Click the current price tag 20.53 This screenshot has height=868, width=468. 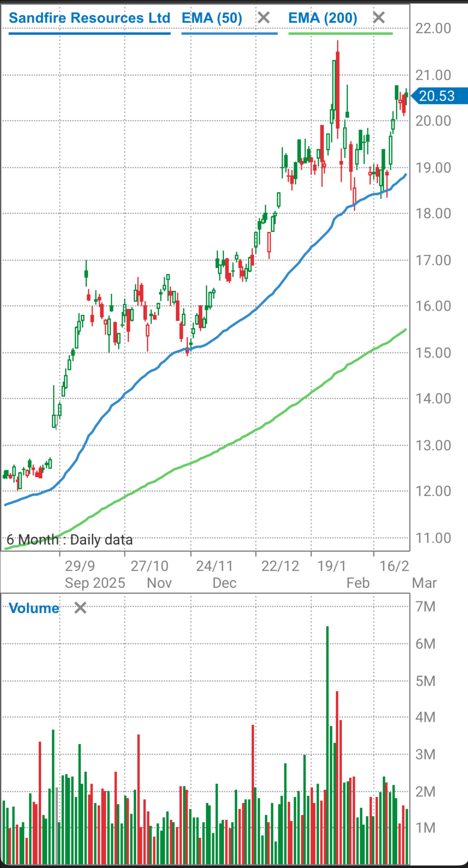(x=440, y=96)
